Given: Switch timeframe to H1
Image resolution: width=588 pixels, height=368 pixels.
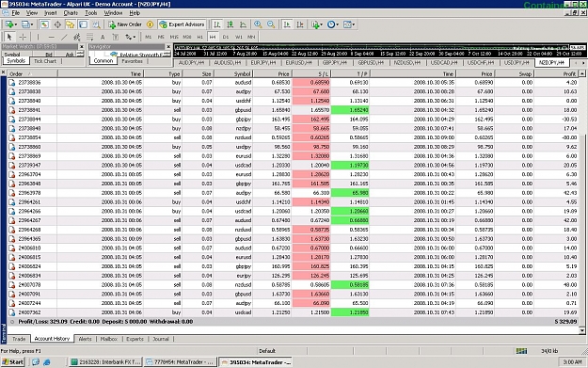Looking at the screenshot, I should click(x=199, y=37).
